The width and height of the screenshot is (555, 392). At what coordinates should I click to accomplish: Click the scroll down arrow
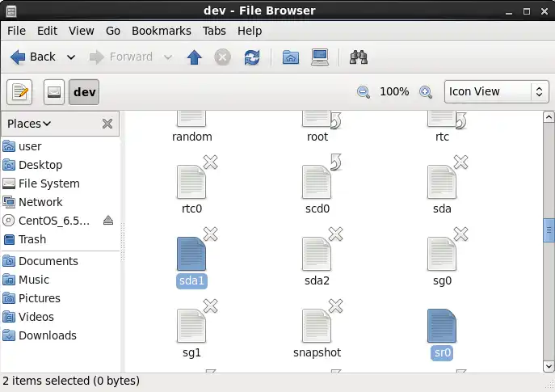coord(549,366)
